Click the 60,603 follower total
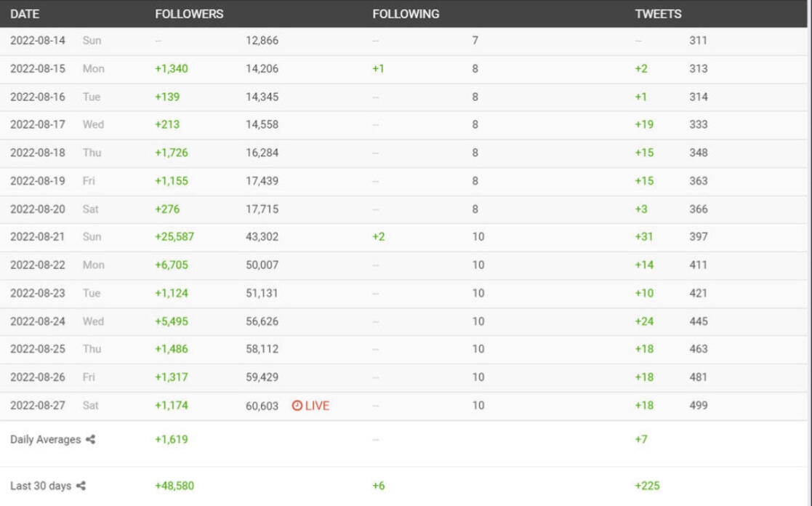 pos(262,406)
